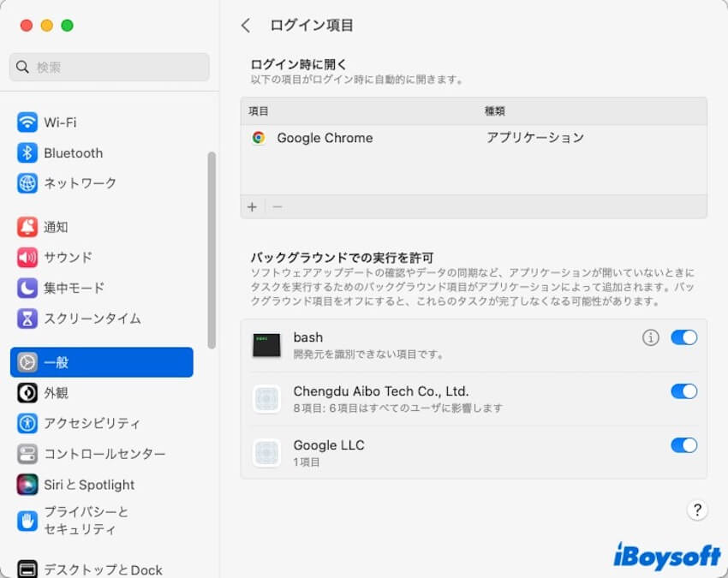Image resolution: width=728 pixels, height=578 pixels.
Task: Click the gear icon for 一般
Action: [x=27, y=362]
